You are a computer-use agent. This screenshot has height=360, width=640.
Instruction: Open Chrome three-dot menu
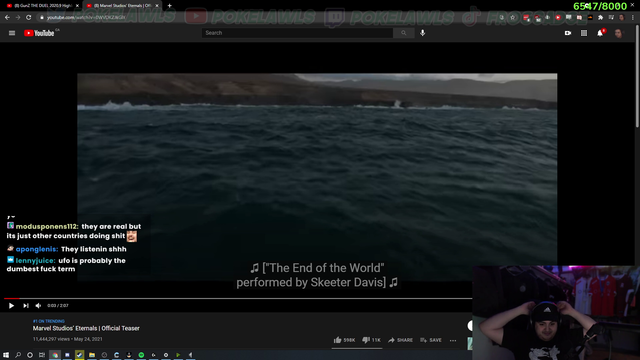[633, 18]
